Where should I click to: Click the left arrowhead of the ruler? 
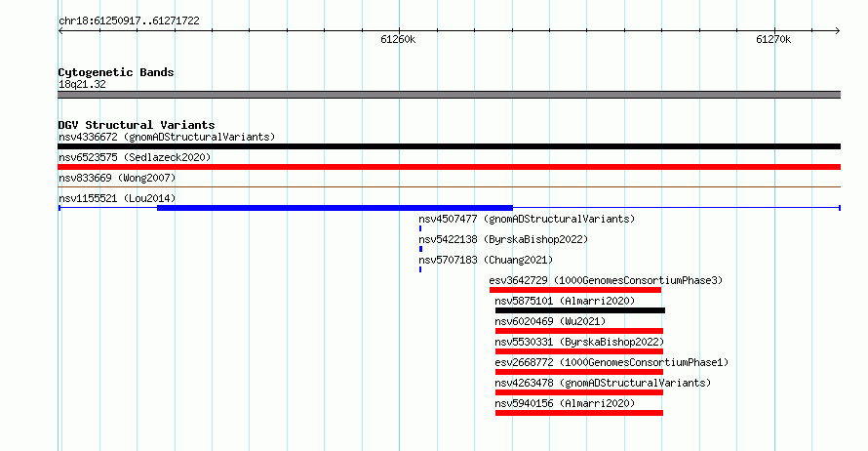pyautogui.click(x=60, y=31)
